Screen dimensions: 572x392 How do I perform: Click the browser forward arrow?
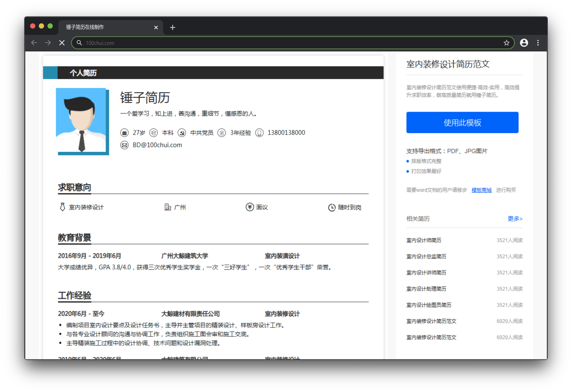pyautogui.click(x=48, y=43)
